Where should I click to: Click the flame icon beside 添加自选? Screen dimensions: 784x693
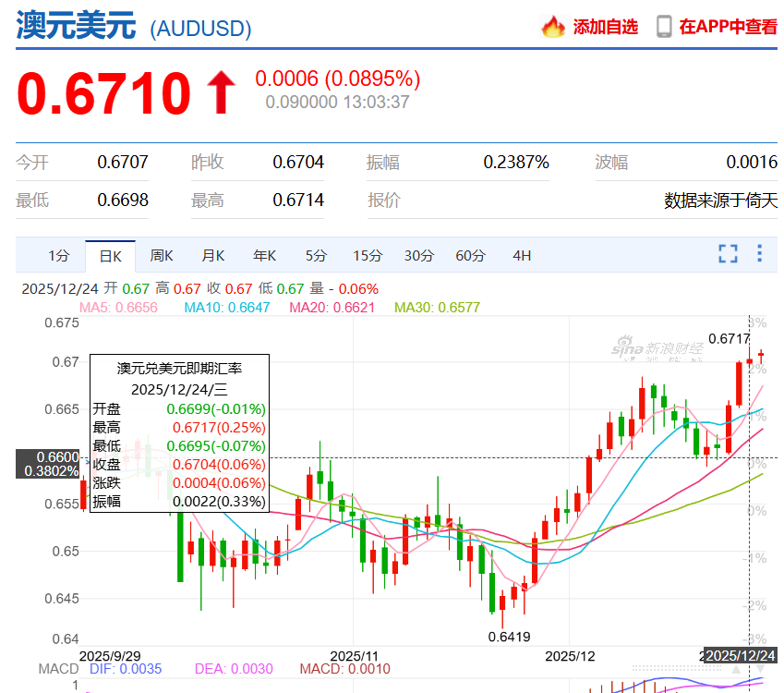pos(553,27)
